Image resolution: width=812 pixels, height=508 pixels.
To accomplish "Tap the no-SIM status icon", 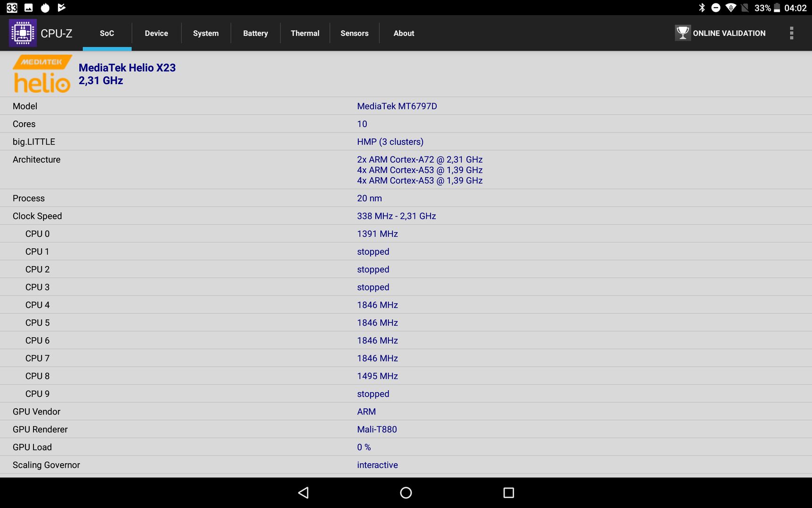I will [745, 8].
